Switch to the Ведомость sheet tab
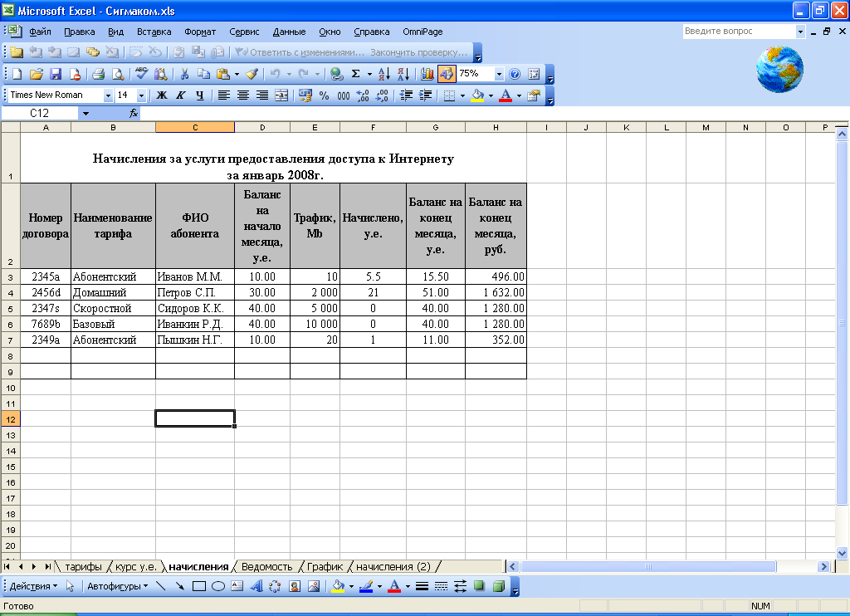Screen dimensions: 850x616 [x=266, y=566]
